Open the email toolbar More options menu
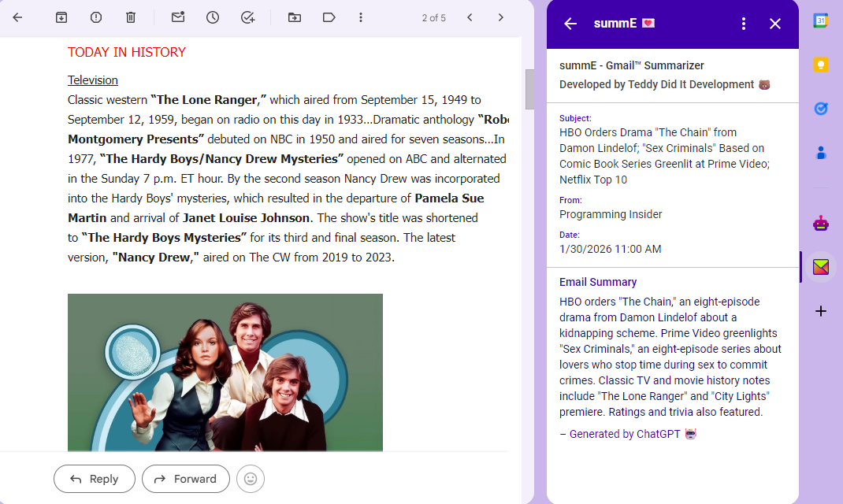Viewport: 843px width, 504px height. point(361,17)
